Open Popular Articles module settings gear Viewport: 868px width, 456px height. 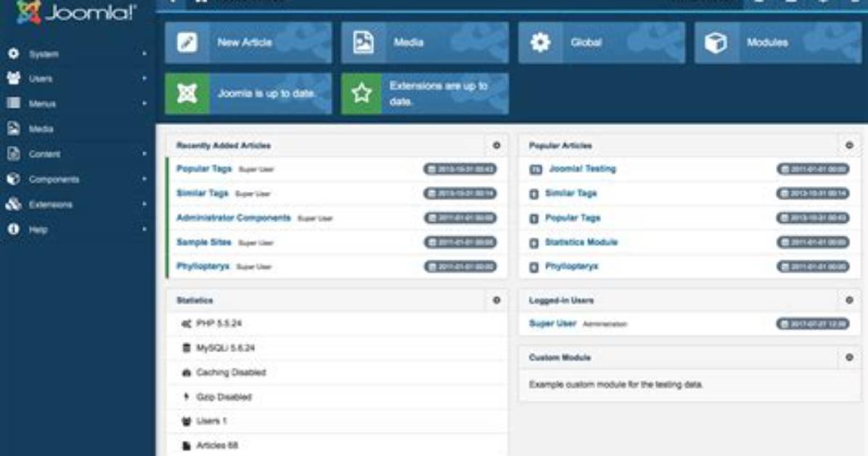849,145
